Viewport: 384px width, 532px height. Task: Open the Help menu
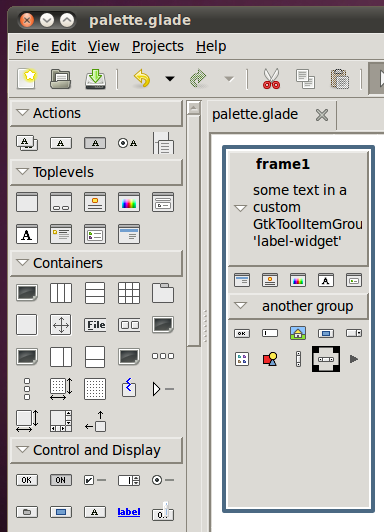211,46
